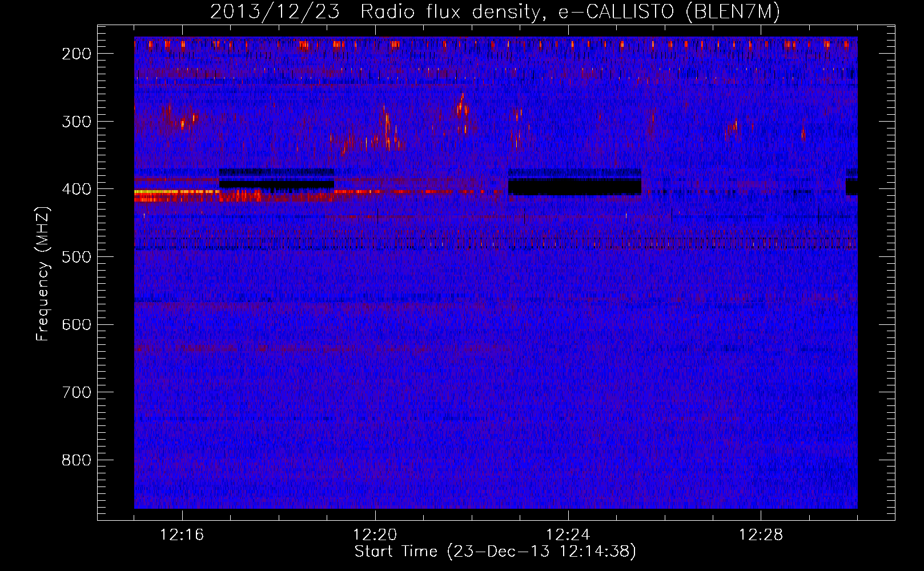The width and height of the screenshot is (924, 571).
Task: Click the 12:28 time tick label
Action: pyautogui.click(x=761, y=535)
